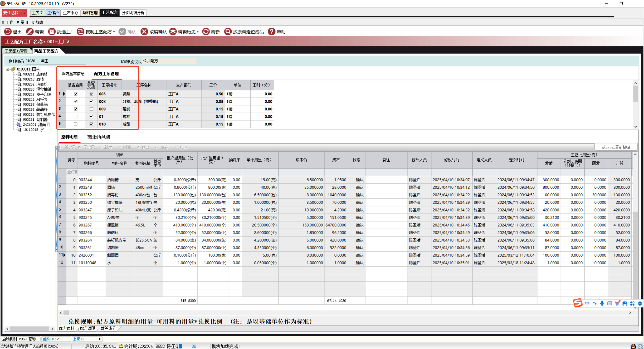Enable 是否启用 checkbox for 搅拌 row
The image size is (644, 349).
coord(75,117)
